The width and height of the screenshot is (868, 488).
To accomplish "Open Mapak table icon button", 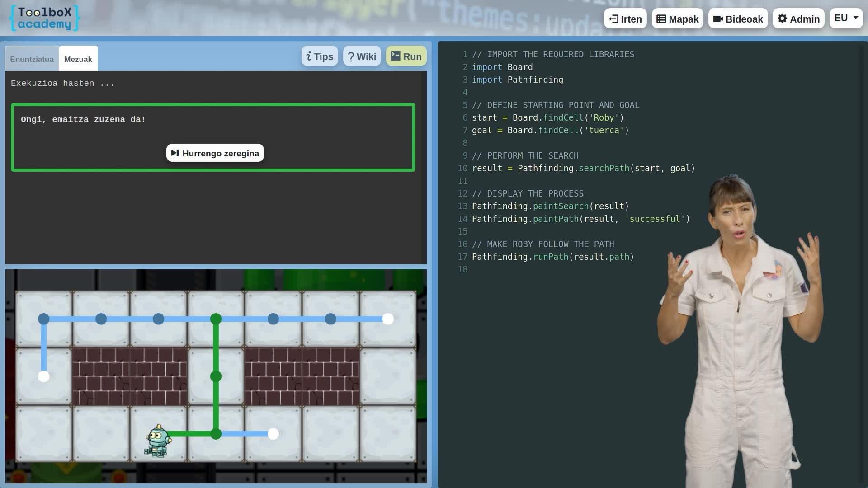I will pos(677,19).
